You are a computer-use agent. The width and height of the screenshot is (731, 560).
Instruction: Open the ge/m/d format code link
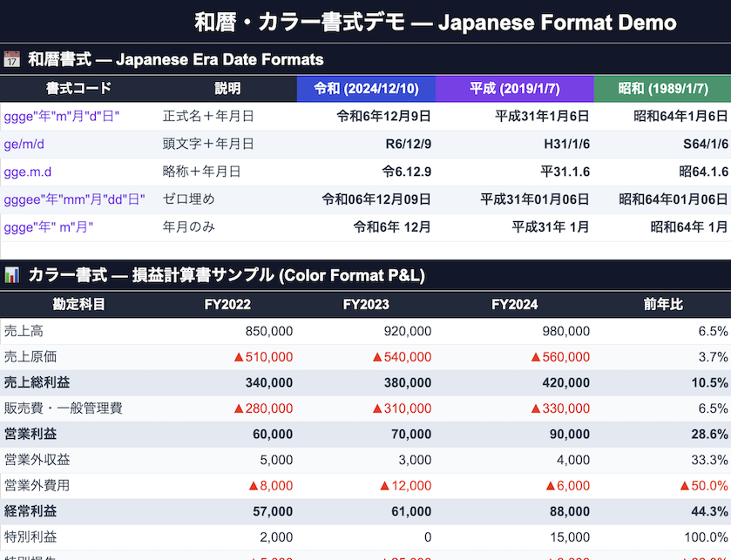click(x=24, y=144)
